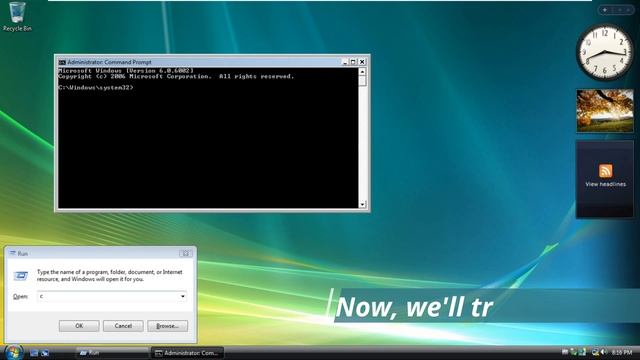640x360 pixels.
Task: Click inside the Run Open text field
Action: pyautogui.click(x=108, y=296)
